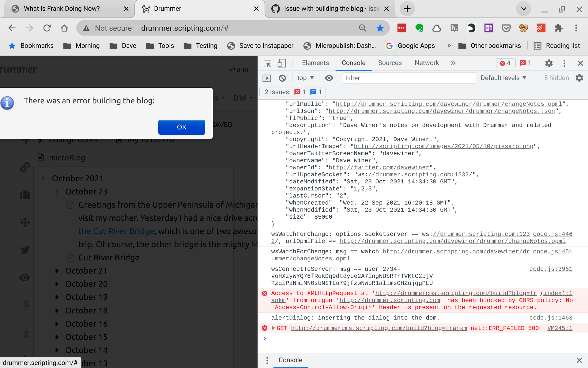Select the Twitter icon in Drummer's left sidebar
This screenshot has height=368, width=588.
[24, 250]
